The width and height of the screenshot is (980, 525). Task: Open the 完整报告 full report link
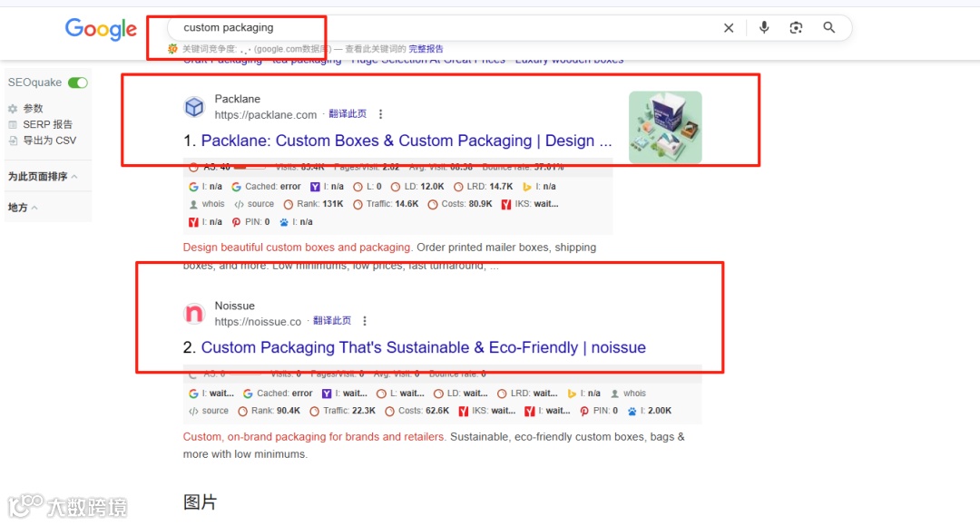[x=426, y=49]
